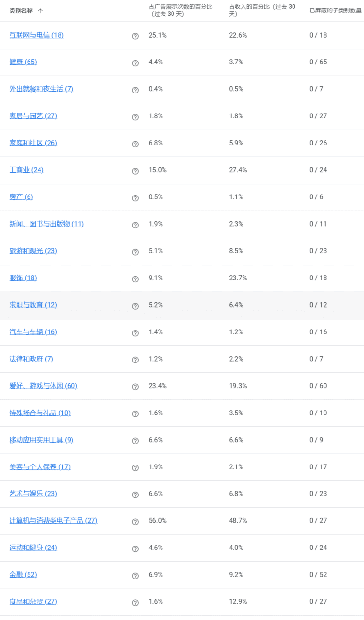Show help for 求职与教育 category

point(135,306)
